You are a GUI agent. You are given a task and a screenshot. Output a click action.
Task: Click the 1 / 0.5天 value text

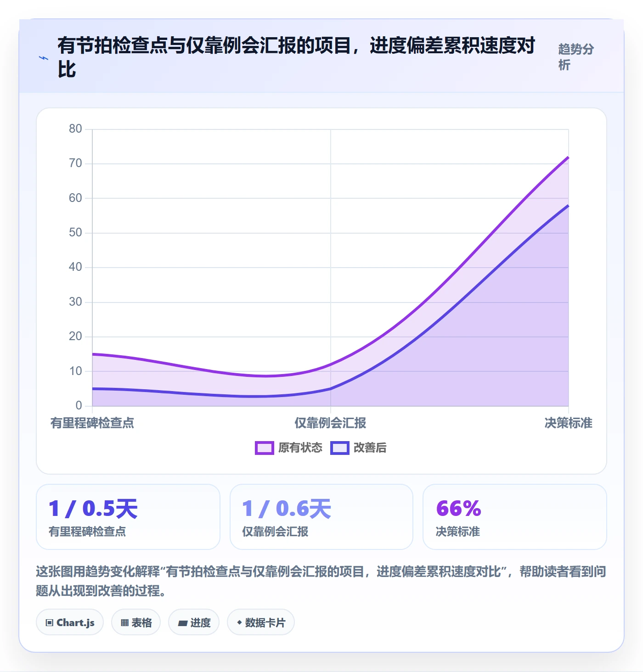[x=93, y=509]
